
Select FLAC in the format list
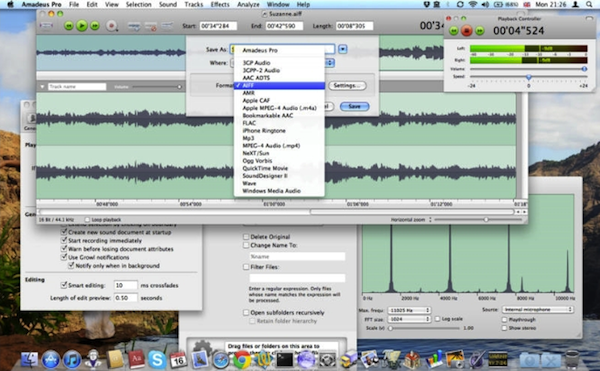pos(279,123)
